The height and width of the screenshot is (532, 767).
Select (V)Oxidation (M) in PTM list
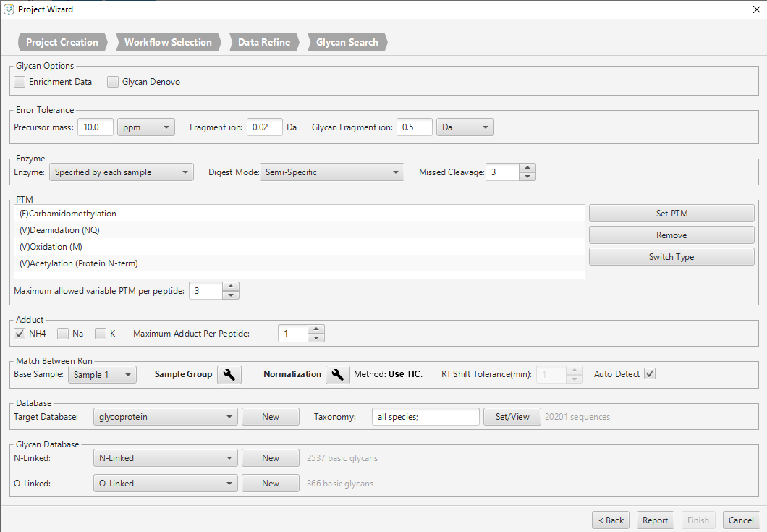(300, 247)
